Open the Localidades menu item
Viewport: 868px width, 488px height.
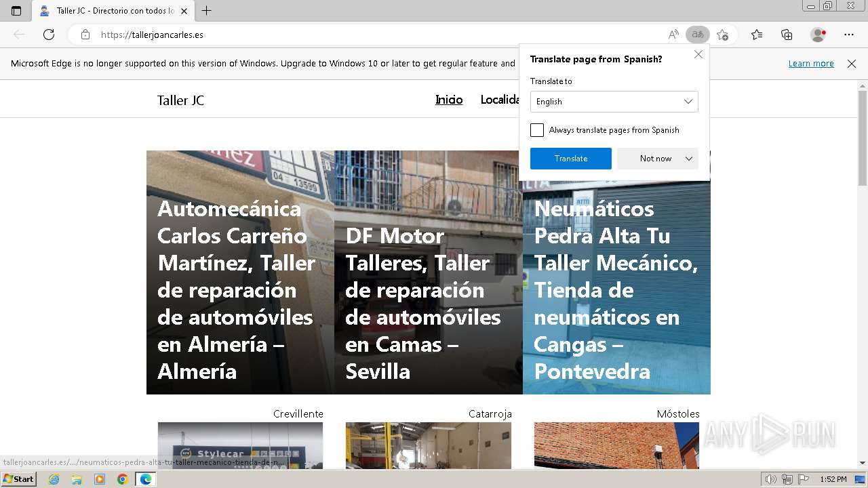tap(500, 100)
